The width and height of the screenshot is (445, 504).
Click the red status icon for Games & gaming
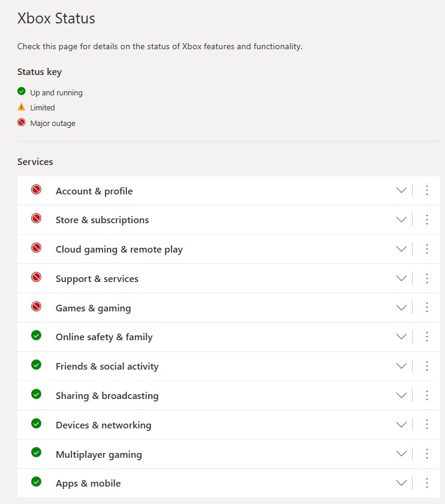click(35, 307)
